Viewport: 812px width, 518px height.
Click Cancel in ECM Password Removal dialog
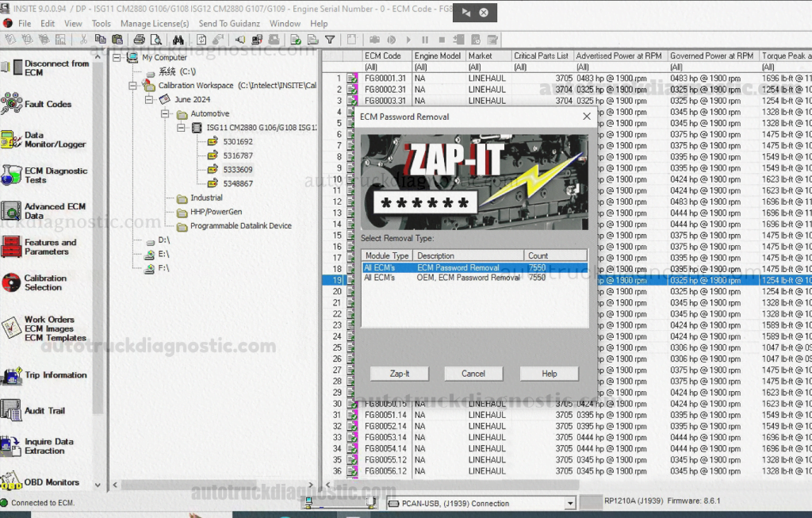point(473,374)
